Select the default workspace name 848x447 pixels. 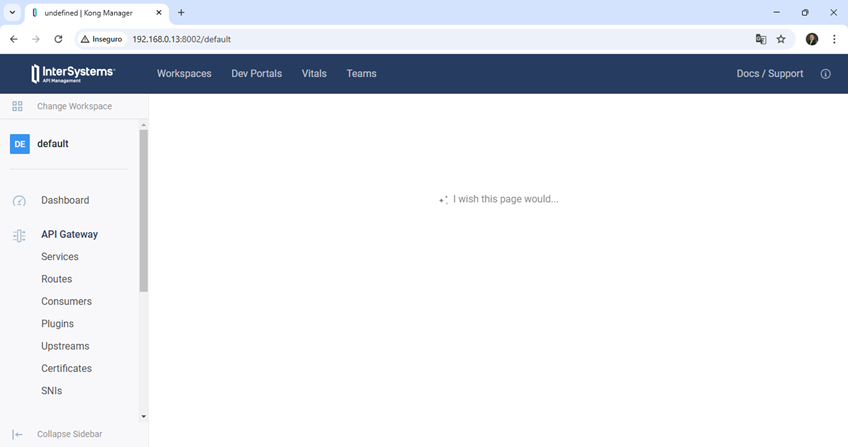tap(52, 144)
